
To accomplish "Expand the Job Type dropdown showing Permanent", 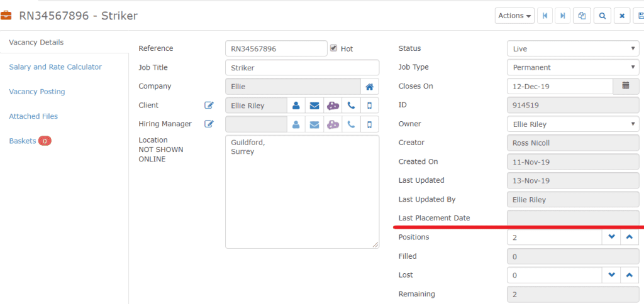I will point(573,67).
